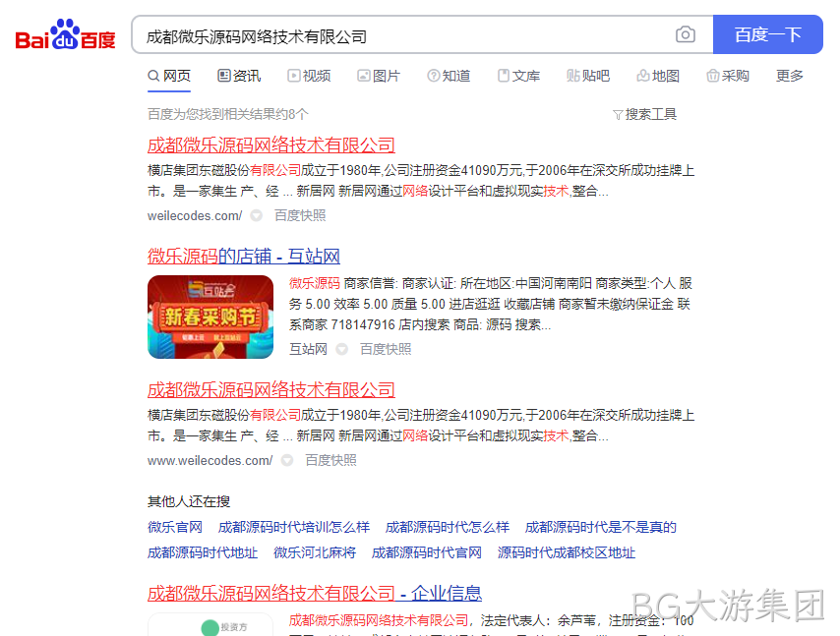
Task: Search related term 成都源码时代怎么样
Action: 448,527
